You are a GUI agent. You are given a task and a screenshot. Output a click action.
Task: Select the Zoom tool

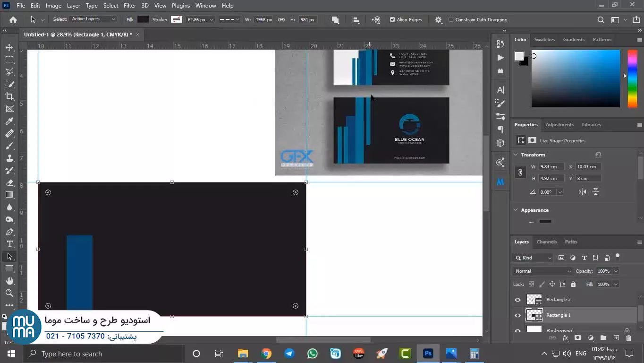tap(9, 293)
